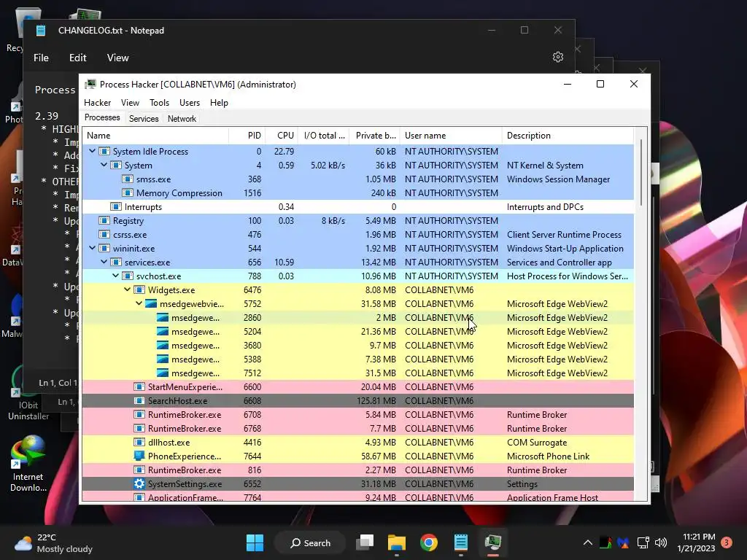Open the clock and date panel

point(696,542)
